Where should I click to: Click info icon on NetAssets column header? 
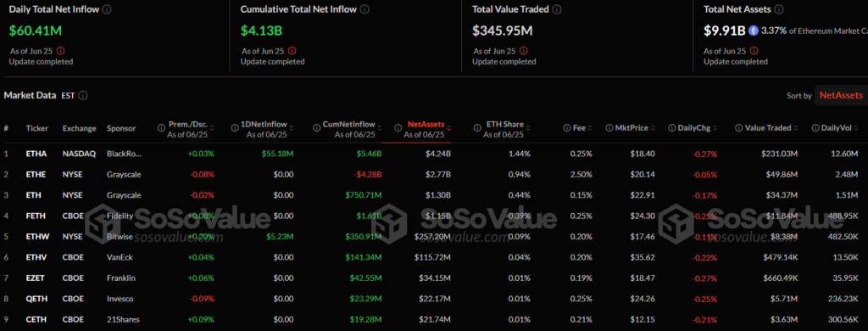(398, 128)
